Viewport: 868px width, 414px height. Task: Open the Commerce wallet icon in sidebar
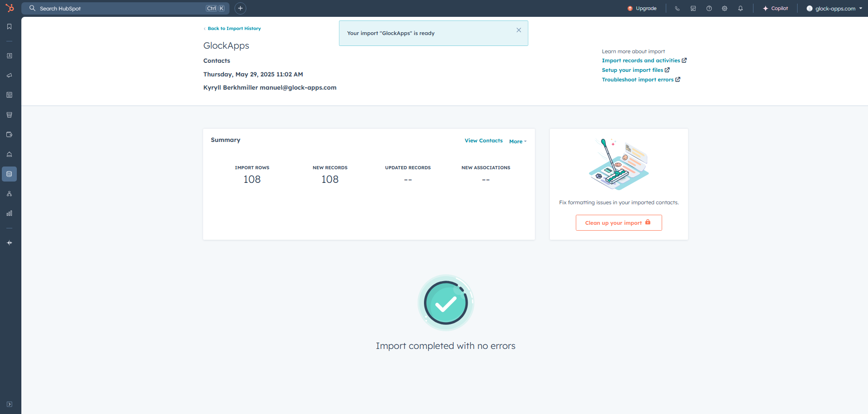click(x=9, y=135)
